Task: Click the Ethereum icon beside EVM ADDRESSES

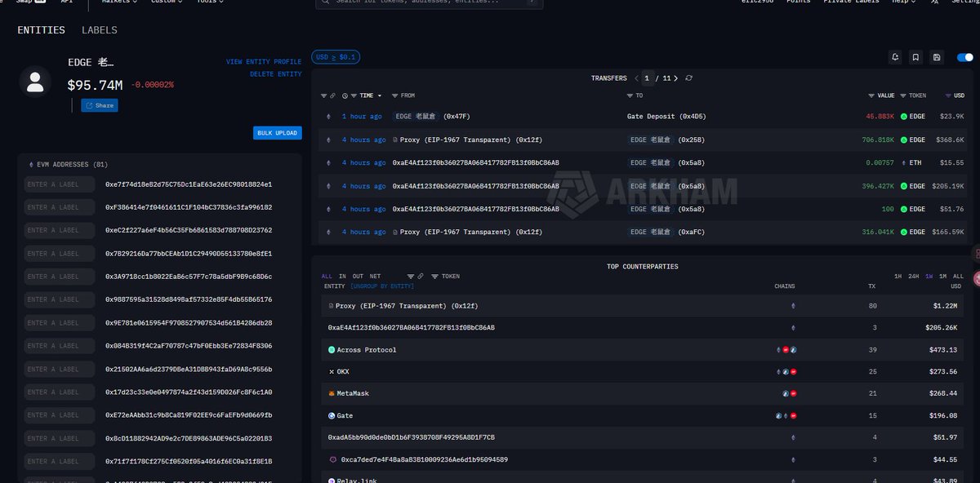Action: tap(31, 165)
